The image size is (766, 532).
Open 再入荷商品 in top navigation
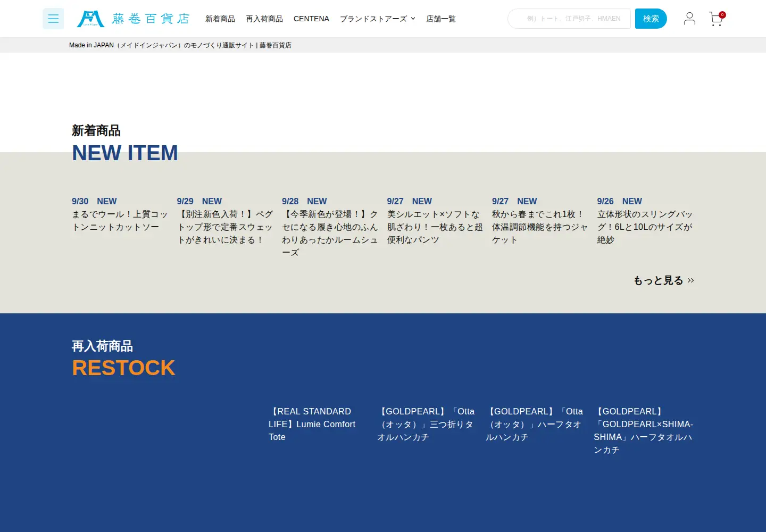(264, 19)
